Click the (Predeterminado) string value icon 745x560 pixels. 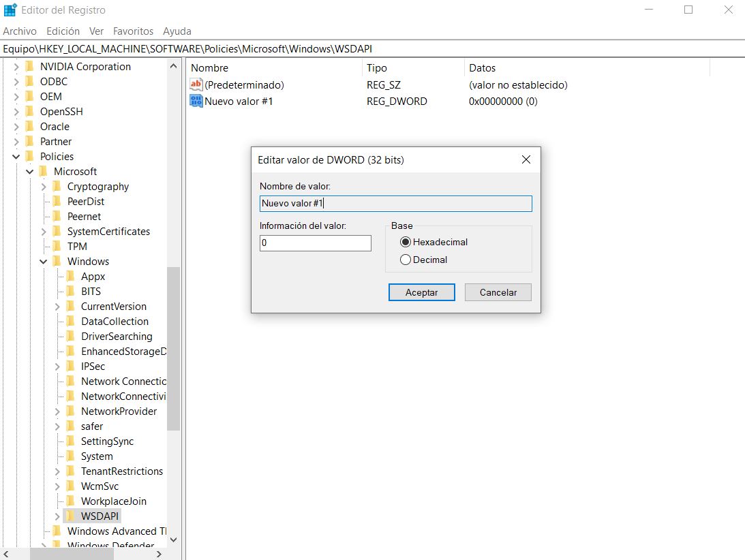pos(196,85)
